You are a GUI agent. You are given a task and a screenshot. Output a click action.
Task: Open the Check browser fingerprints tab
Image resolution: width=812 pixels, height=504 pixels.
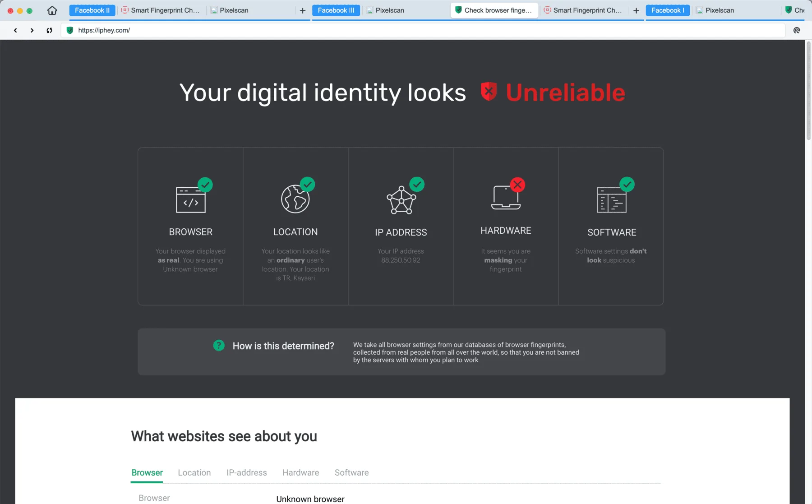pos(494,10)
